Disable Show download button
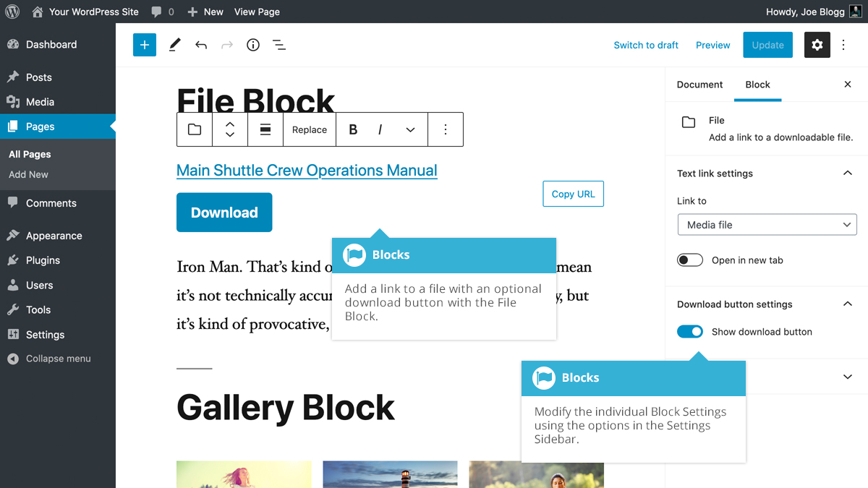This screenshot has width=868, height=488. point(690,331)
